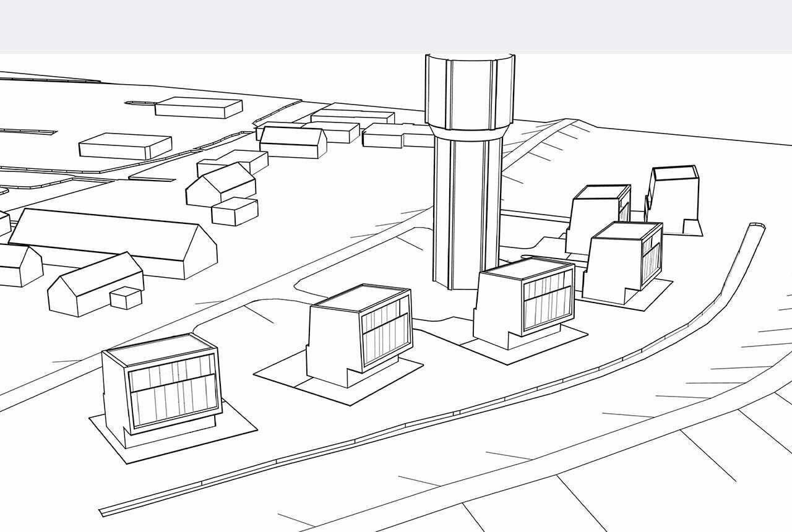Select the cube house at the tower base
Viewport: 792px width, 532px height.
coord(525,303)
